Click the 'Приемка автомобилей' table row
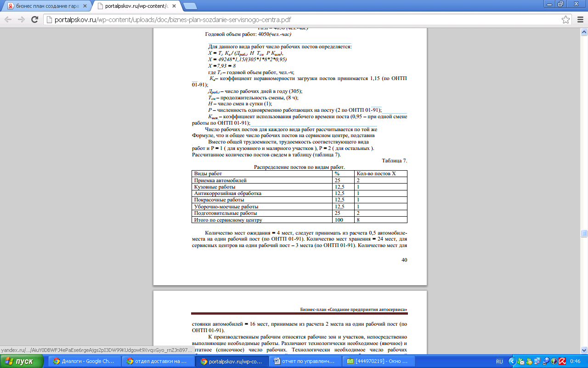Viewport: 588px width, 368px height. (x=300, y=181)
